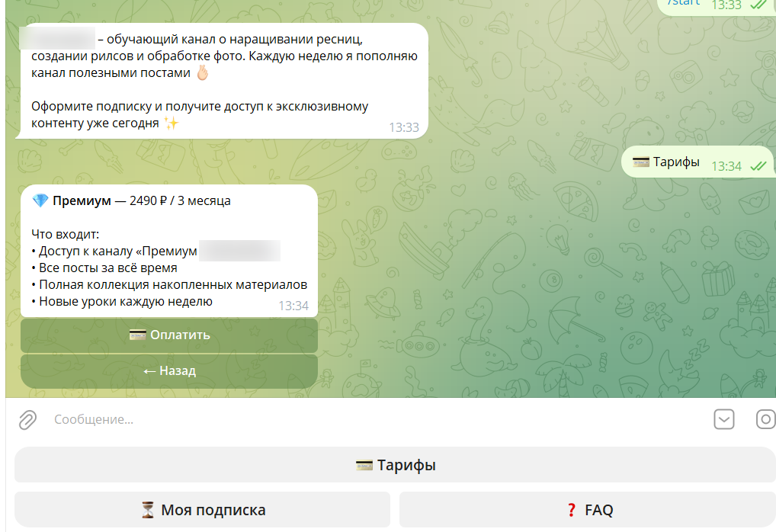Click the diamond emoji before Премиум
The width and height of the screenshot is (776, 532).
(x=40, y=200)
